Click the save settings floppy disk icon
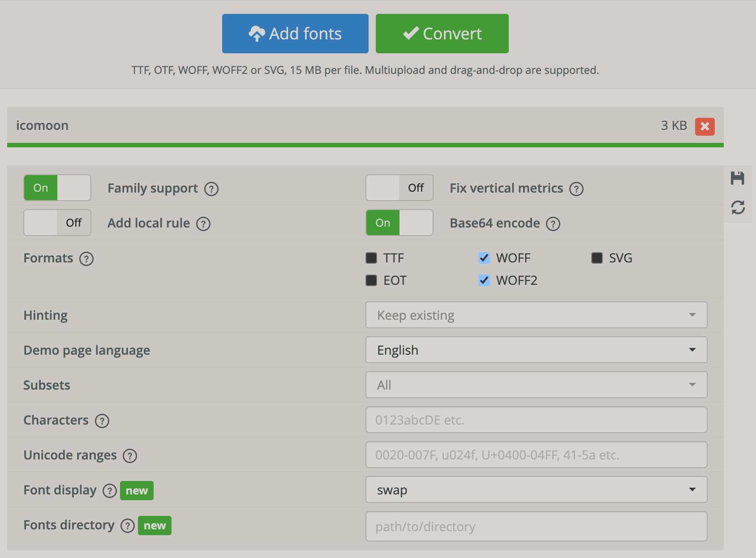Viewport: 756px width, 558px height. coord(738,178)
